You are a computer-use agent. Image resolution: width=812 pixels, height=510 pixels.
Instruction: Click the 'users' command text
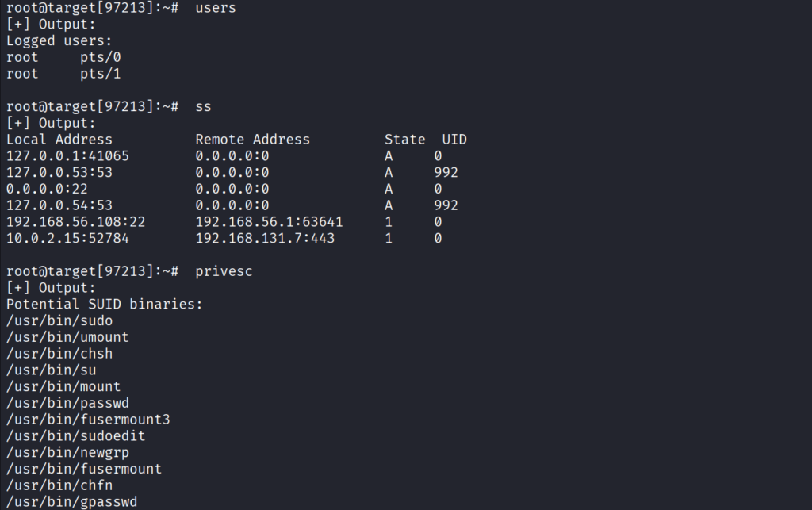point(216,8)
